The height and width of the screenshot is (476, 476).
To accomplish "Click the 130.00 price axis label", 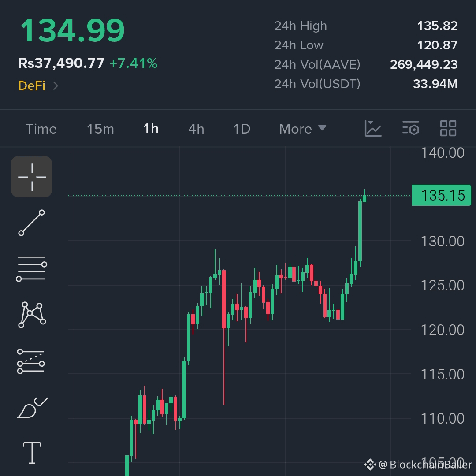I will click(x=443, y=242).
